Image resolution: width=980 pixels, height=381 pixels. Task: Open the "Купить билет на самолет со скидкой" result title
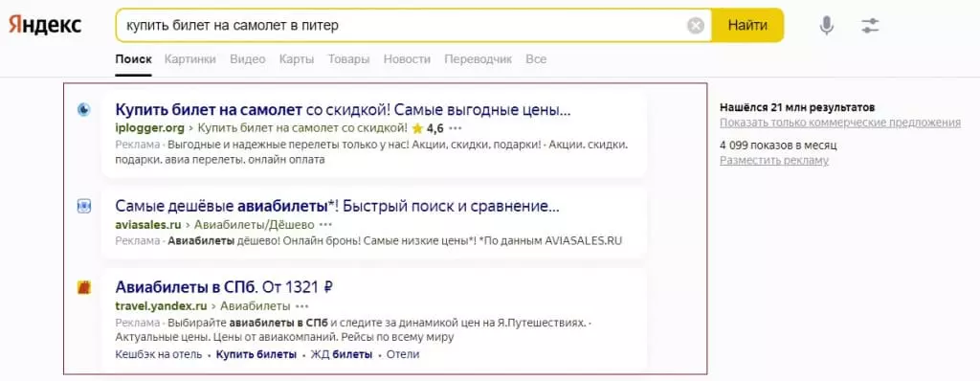344,110
